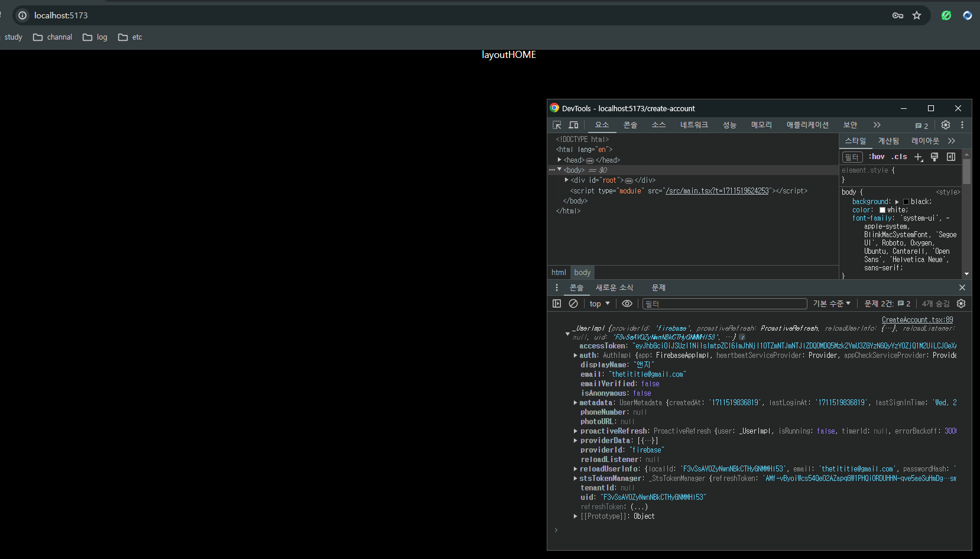Click the black background color swatch

pyautogui.click(x=906, y=202)
